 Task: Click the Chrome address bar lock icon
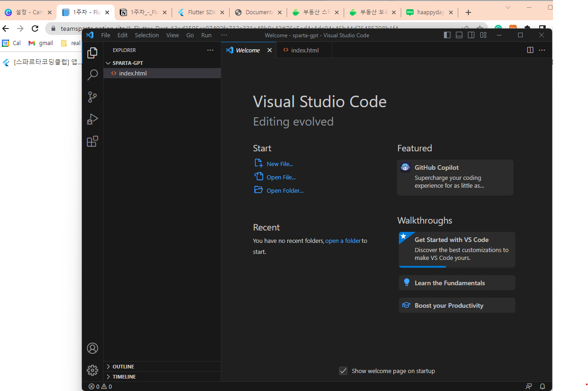click(53, 29)
